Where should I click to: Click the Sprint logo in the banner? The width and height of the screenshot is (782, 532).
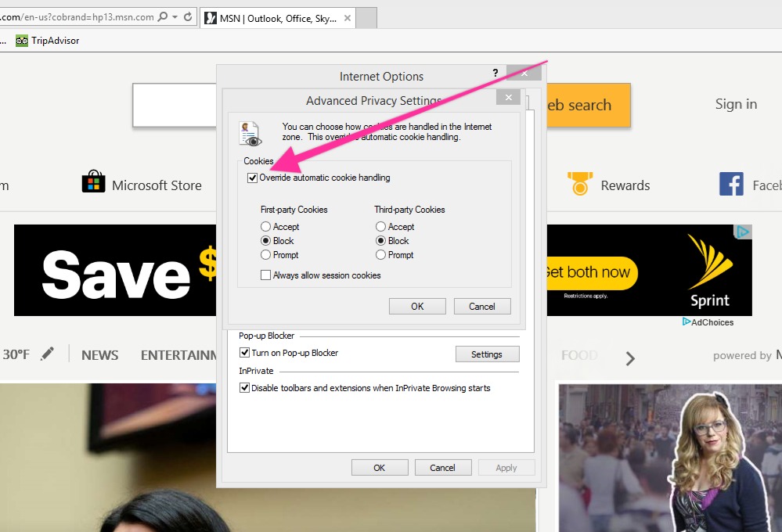tap(710, 271)
